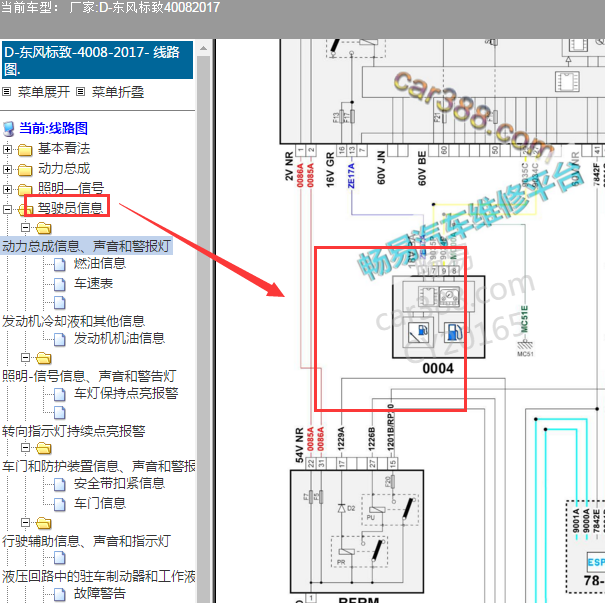Click the document icon beside 发动机机油信息

tap(59, 340)
